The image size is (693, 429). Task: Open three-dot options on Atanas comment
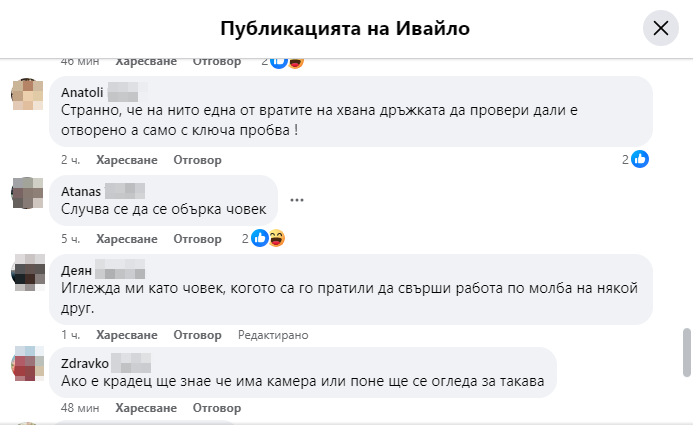(296, 200)
